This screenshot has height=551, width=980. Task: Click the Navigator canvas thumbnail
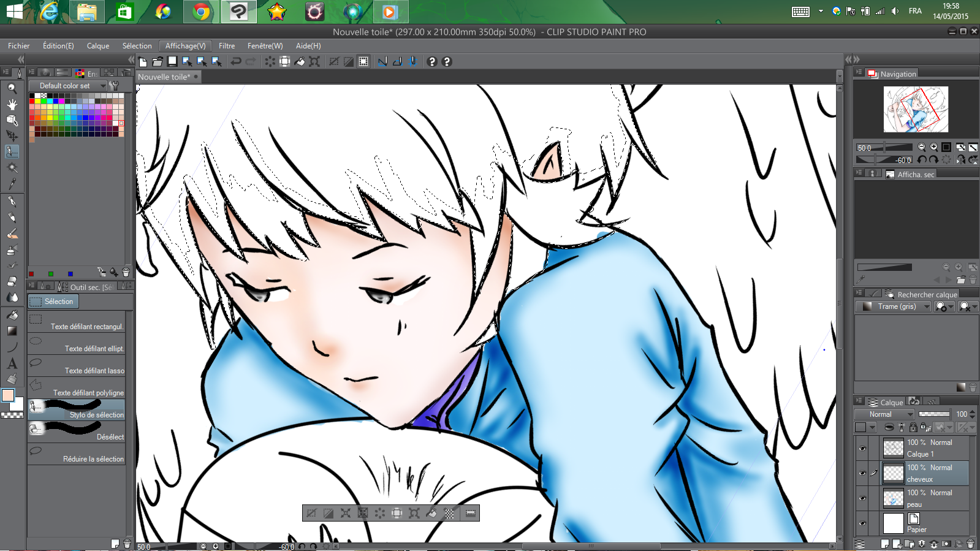916,109
